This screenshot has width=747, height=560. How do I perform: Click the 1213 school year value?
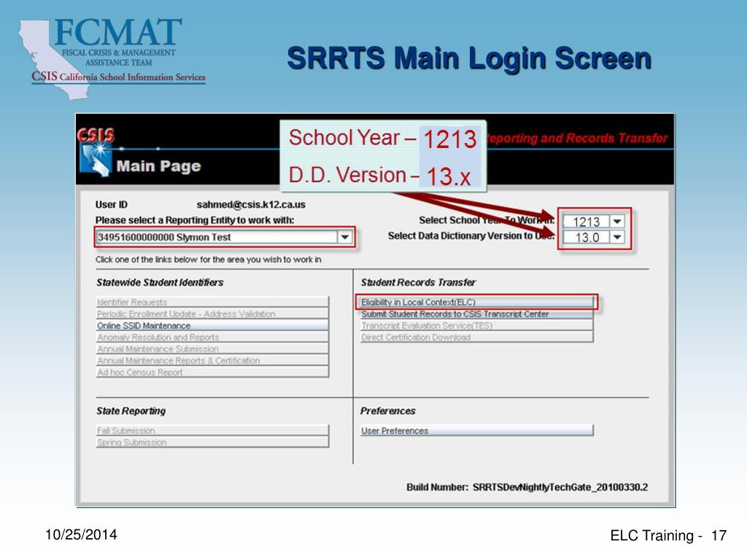point(587,222)
